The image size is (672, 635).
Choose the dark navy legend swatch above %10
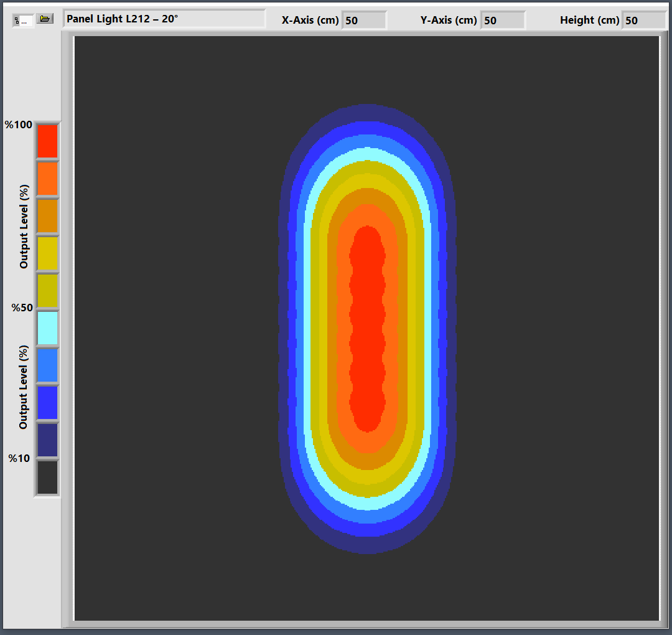point(47,440)
